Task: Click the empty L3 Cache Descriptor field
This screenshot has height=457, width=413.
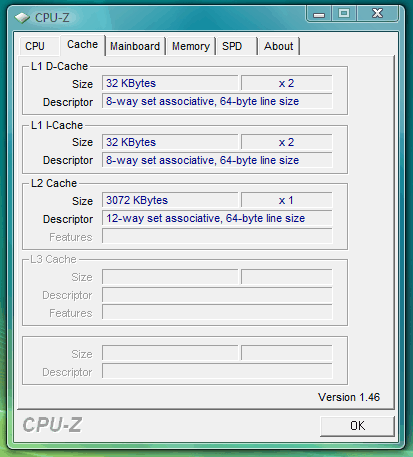Action: 217,295
